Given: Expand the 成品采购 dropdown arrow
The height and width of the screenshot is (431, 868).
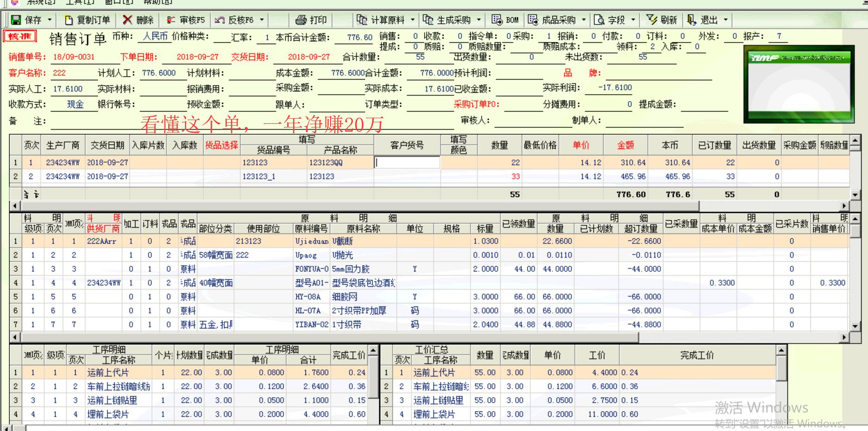Looking at the screenshot, I should 584,20.
